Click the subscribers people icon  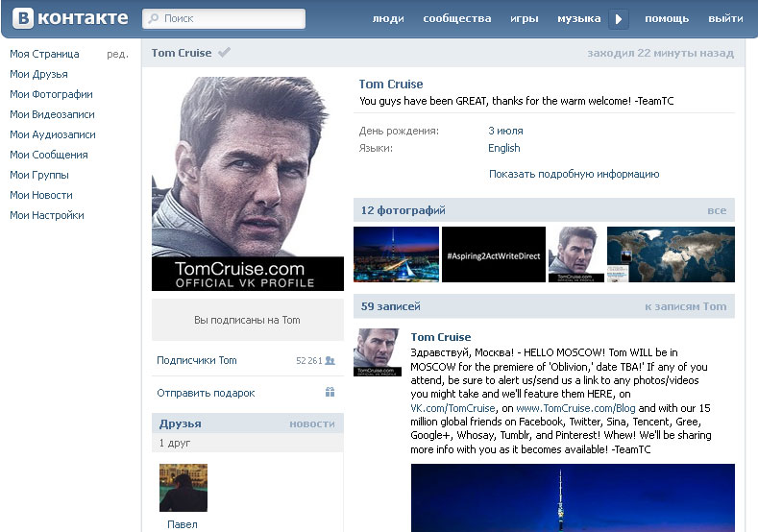pos(330,361)
